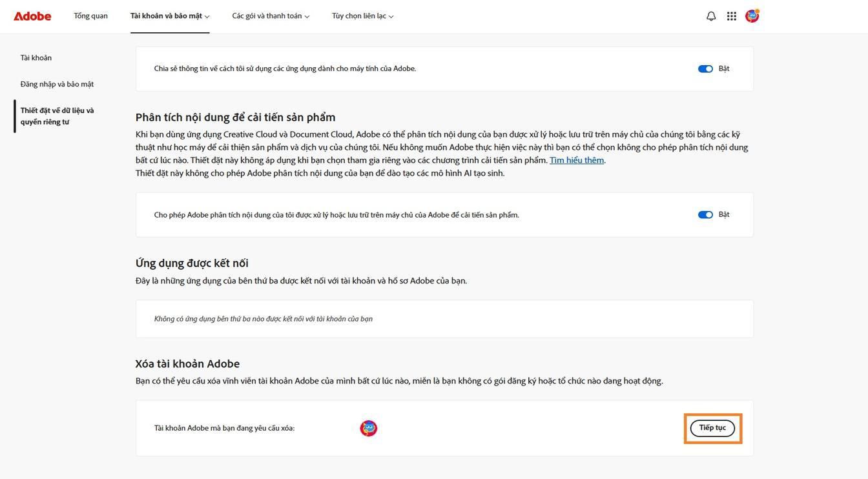
Task: Open the notifications bell
Action: tap(711, 16)
